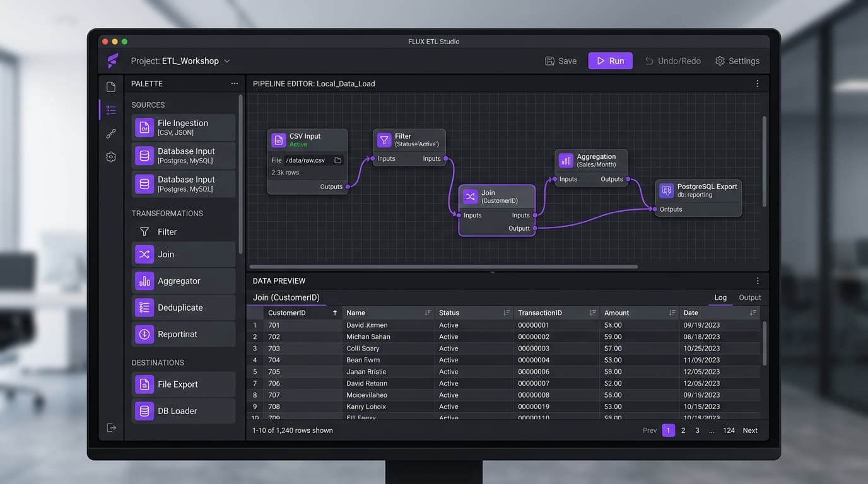868x484 pixels.
Task: Click the Aggregation node chart icon
Action: point(566,160)
